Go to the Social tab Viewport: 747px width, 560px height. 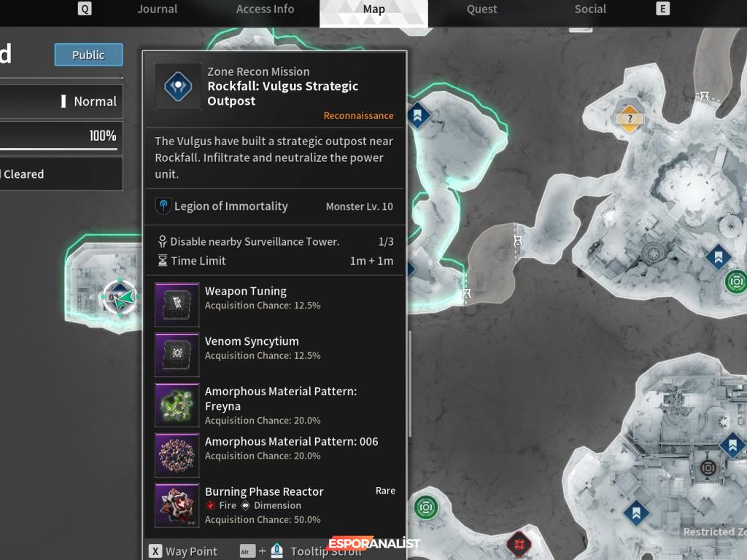click(590, 9)
